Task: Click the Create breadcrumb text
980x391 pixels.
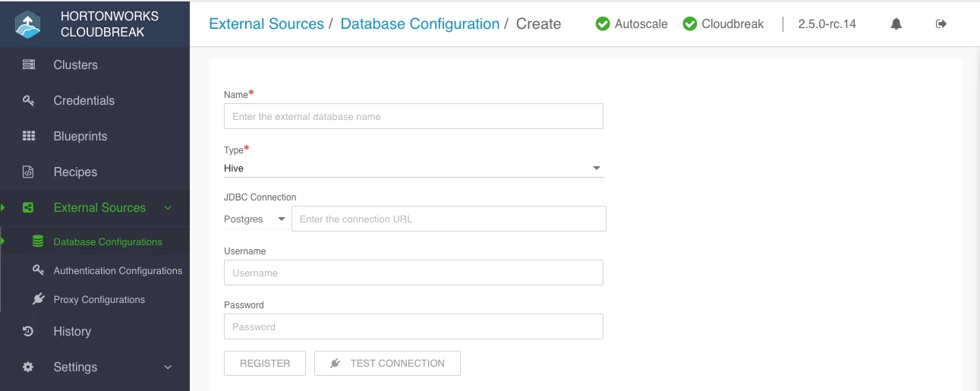Action: pyautogui.click(x=538, y=24)
